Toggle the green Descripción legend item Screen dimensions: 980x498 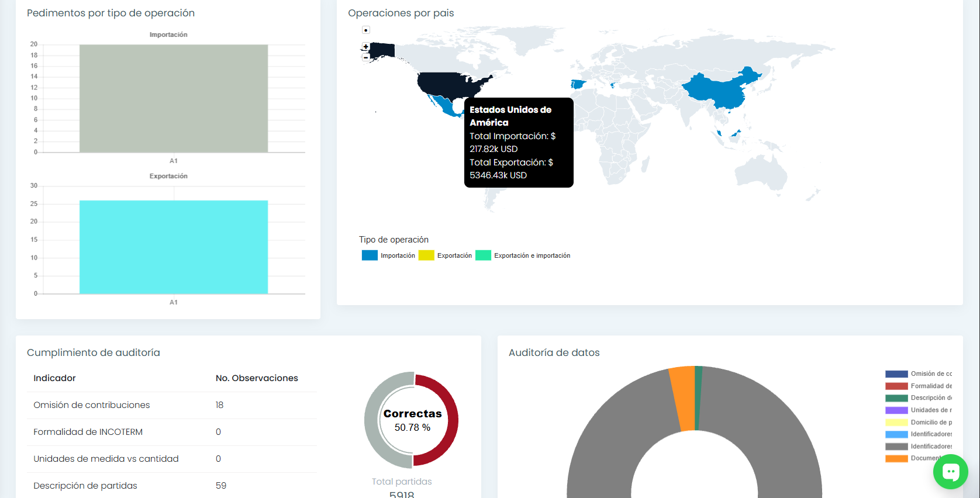click(919, 398)
